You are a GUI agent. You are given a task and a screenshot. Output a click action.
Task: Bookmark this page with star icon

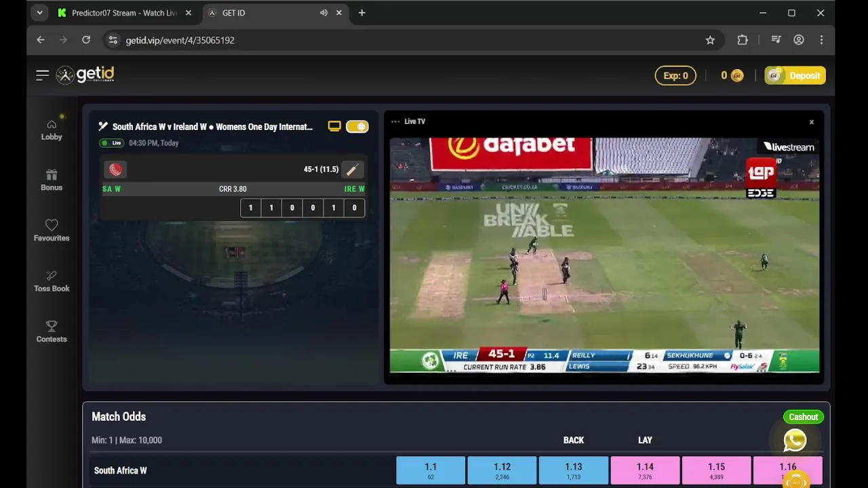click(710, 40)
